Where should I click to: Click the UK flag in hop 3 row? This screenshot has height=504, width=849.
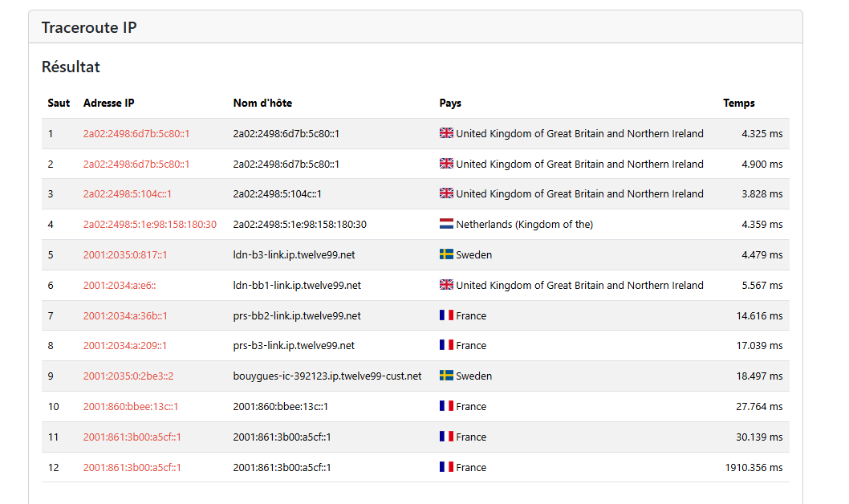[446, 193]
